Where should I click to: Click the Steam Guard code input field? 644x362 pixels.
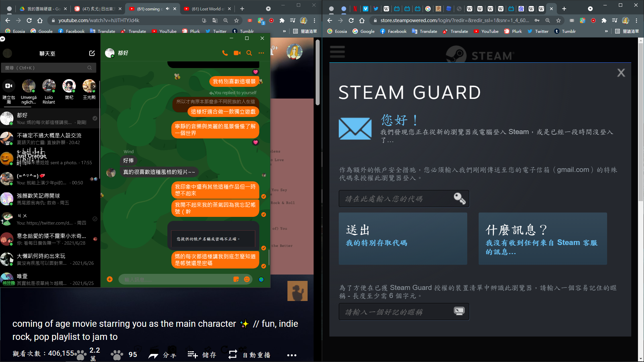pos(404,199)
